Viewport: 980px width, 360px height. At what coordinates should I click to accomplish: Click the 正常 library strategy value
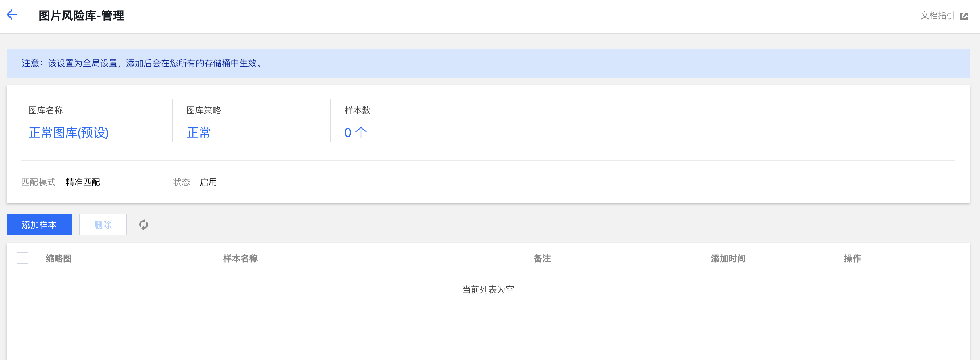(199, 133)
